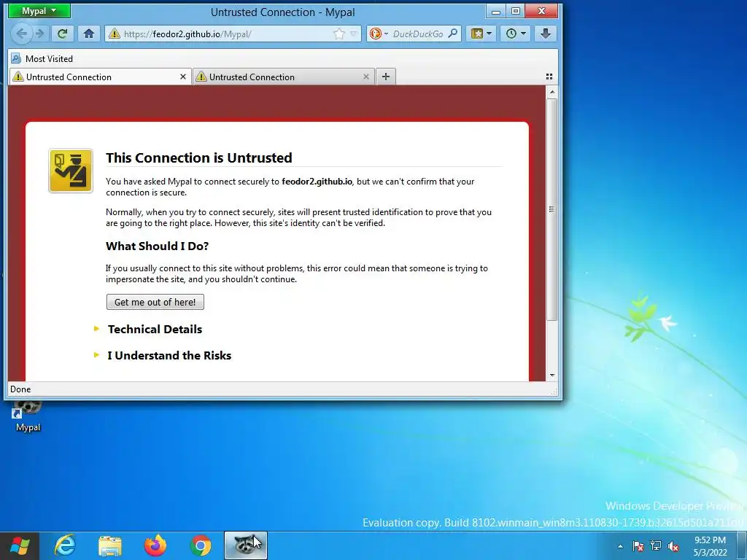Minimize the Mypal window

[496, 11]
